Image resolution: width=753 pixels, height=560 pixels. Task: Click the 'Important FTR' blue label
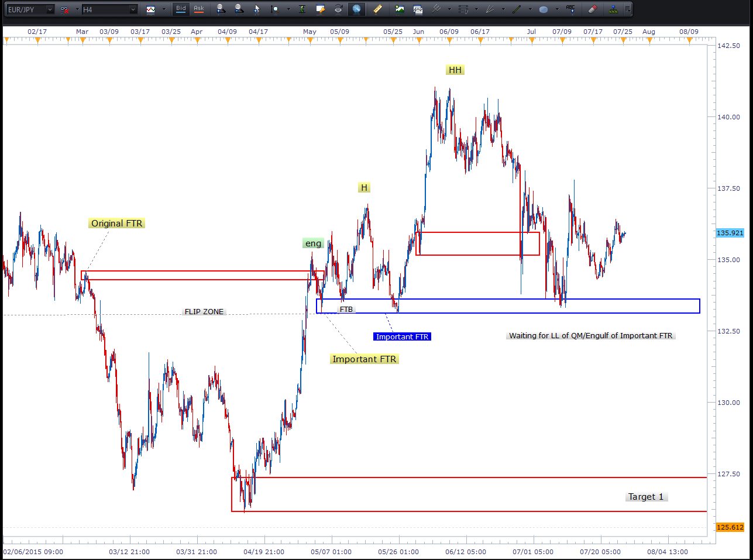[x=402, y=336]
